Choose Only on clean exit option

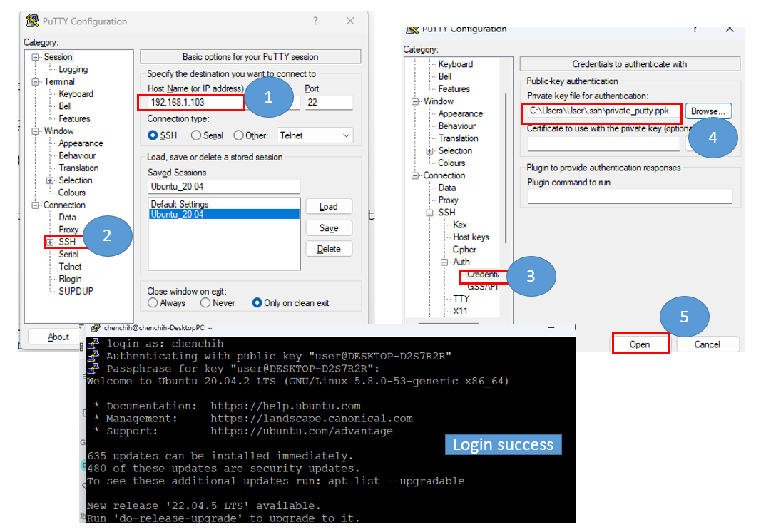257,303
